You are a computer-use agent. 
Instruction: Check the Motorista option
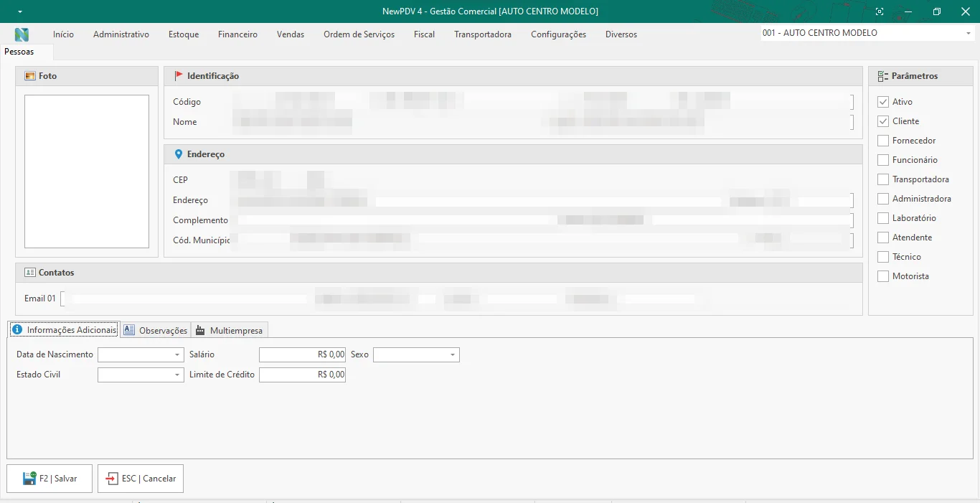pos(883,276)
